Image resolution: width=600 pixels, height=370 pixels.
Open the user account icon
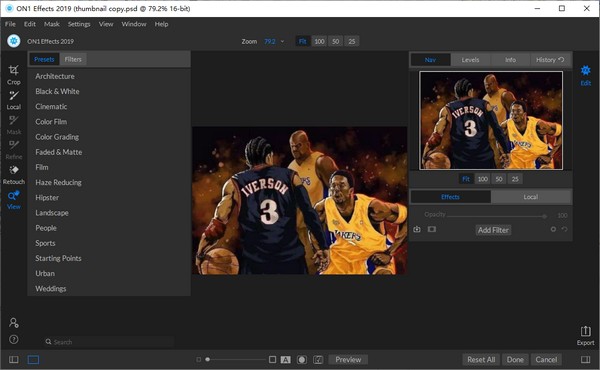14,323
